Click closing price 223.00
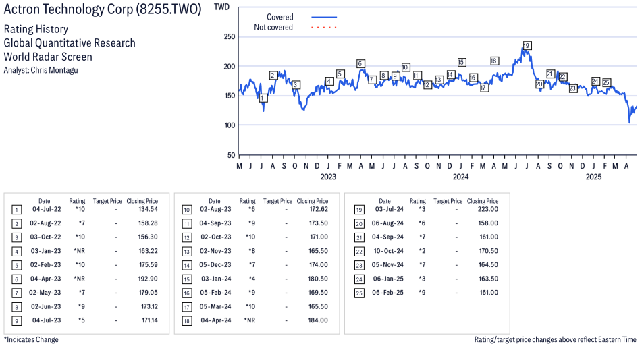 click(488, 209)
